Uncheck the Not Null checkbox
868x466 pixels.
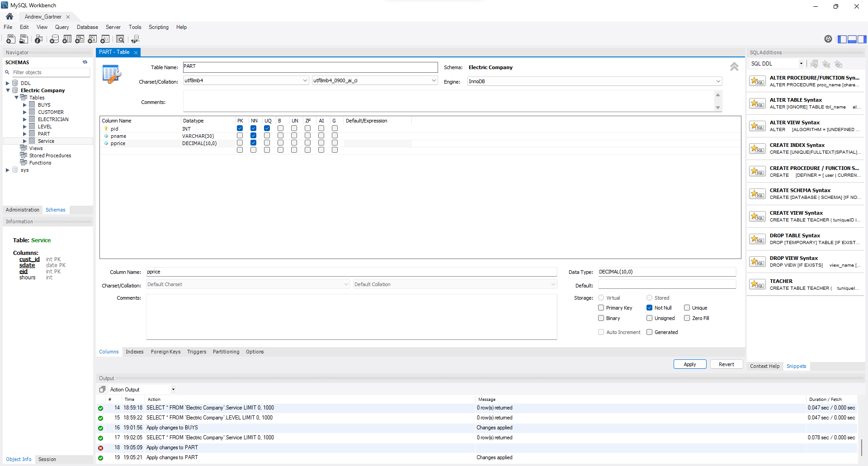point(650,308)
